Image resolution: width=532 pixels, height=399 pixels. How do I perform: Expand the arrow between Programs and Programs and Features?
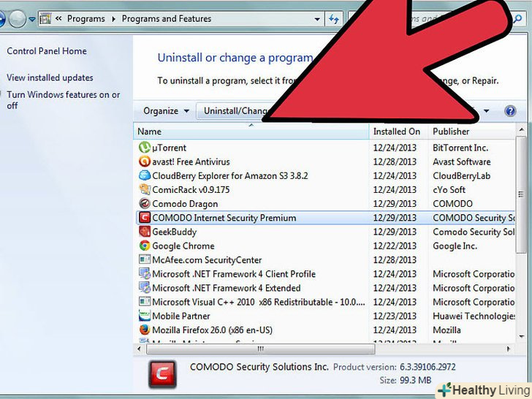(114, 19)
